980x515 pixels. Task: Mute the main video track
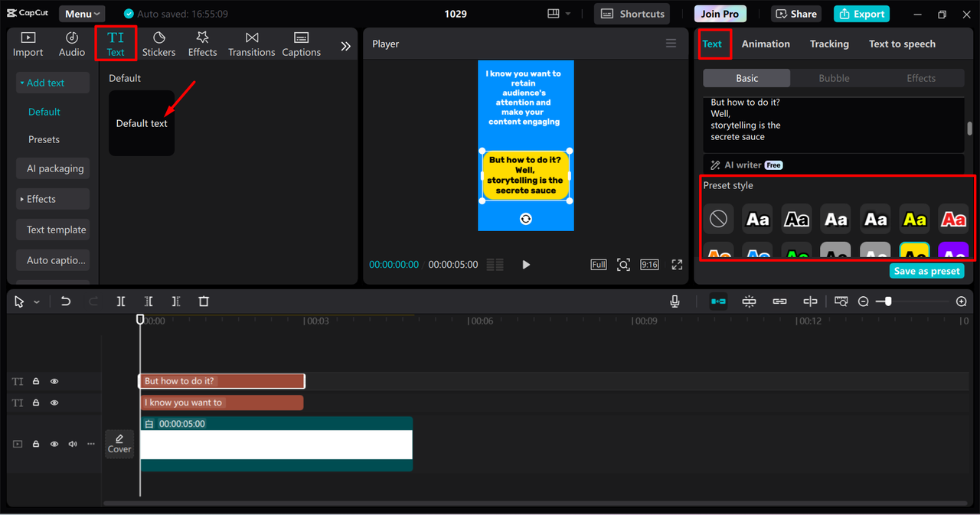[x=73, y=444]
